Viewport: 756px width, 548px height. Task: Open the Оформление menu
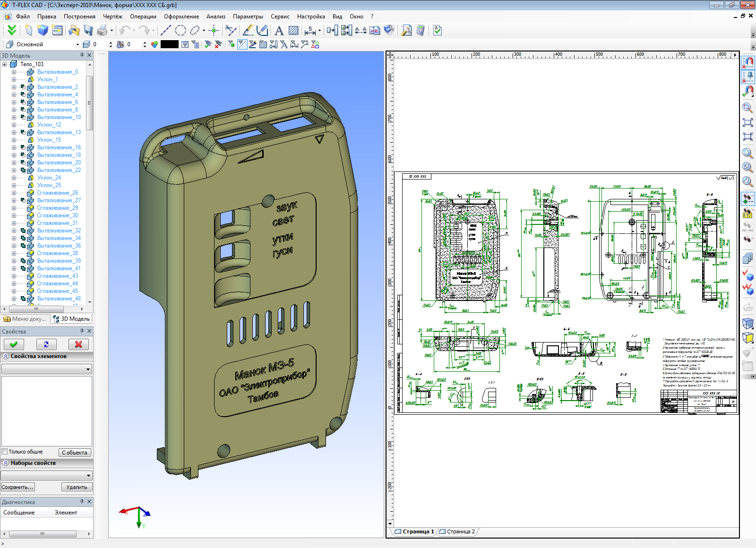[x=181, y=17]
